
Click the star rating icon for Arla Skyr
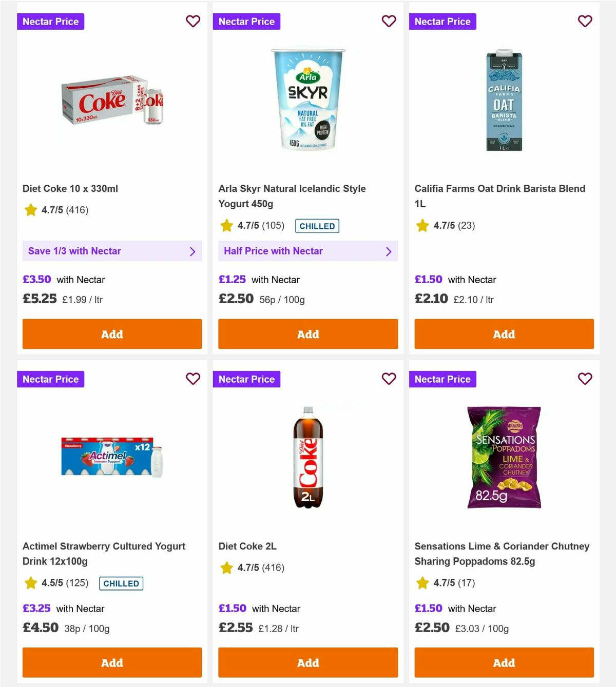(x=226, y=225)
